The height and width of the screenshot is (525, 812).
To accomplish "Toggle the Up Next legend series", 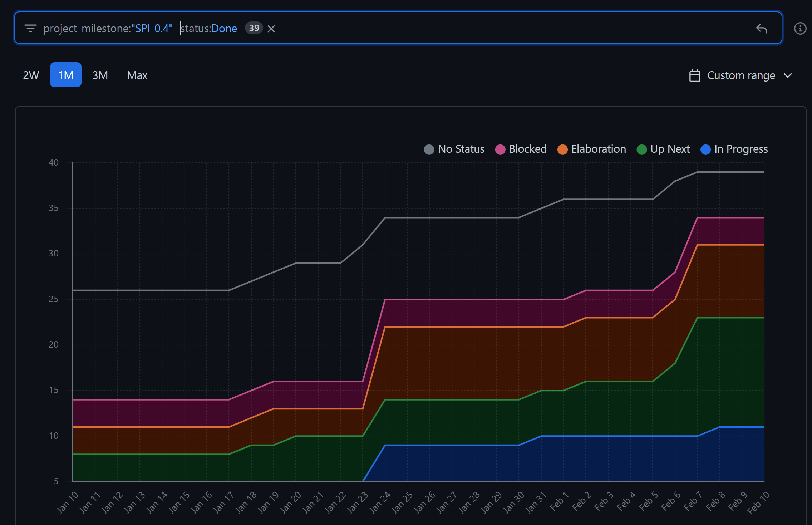I will [663, 149].
